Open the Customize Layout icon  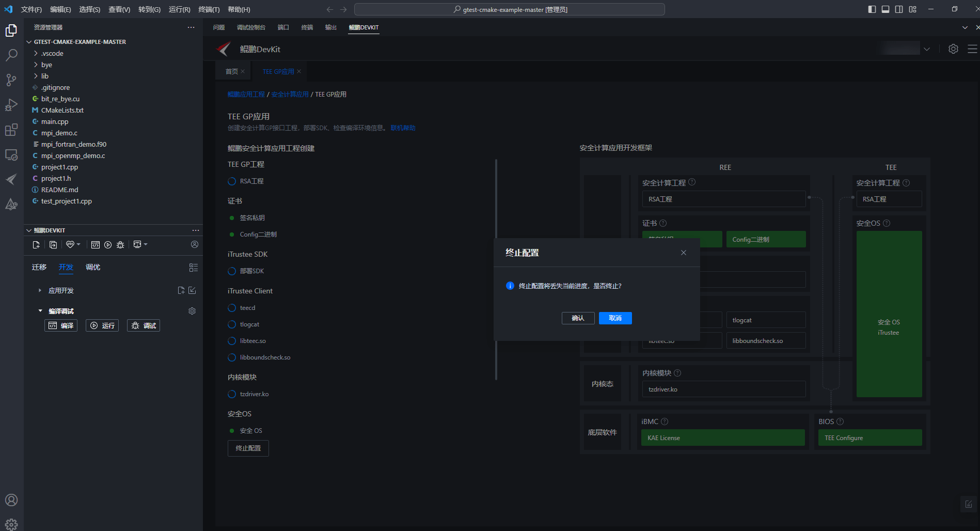[x=913, y=9]
